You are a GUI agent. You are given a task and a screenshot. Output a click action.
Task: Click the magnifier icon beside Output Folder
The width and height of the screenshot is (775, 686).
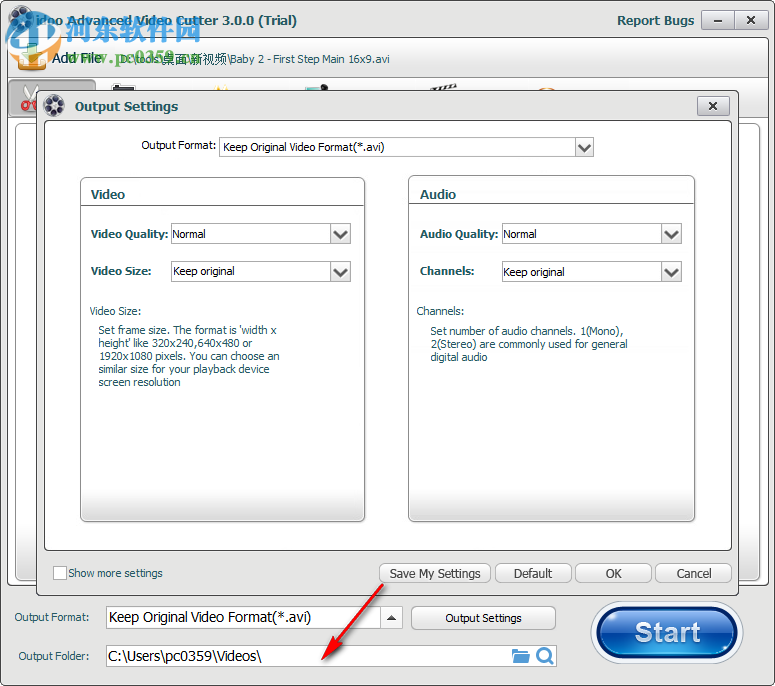pyautogui.click(x=545, y=656)
